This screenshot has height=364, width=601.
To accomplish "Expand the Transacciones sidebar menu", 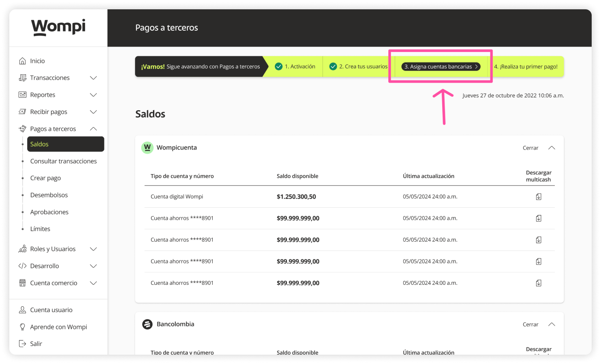I will click(x=93, y=78).
